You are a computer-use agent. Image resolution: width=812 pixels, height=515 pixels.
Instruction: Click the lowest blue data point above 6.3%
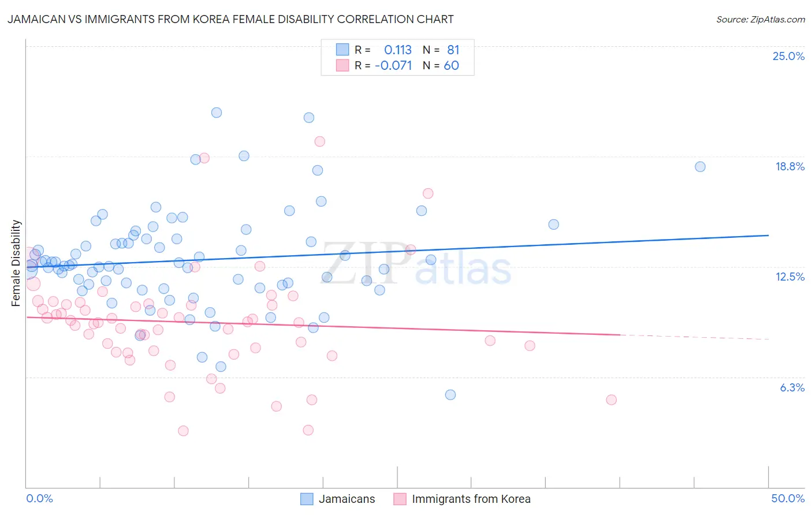450,395
